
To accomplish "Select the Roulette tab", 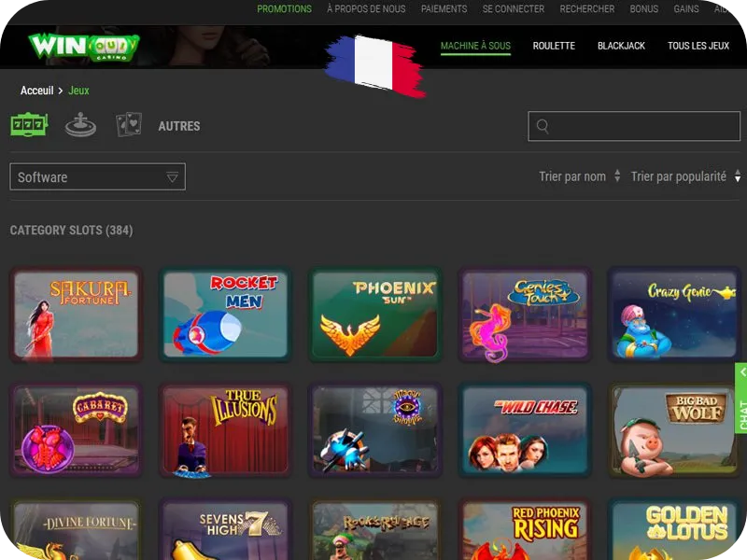I will [x=554, y=46].
